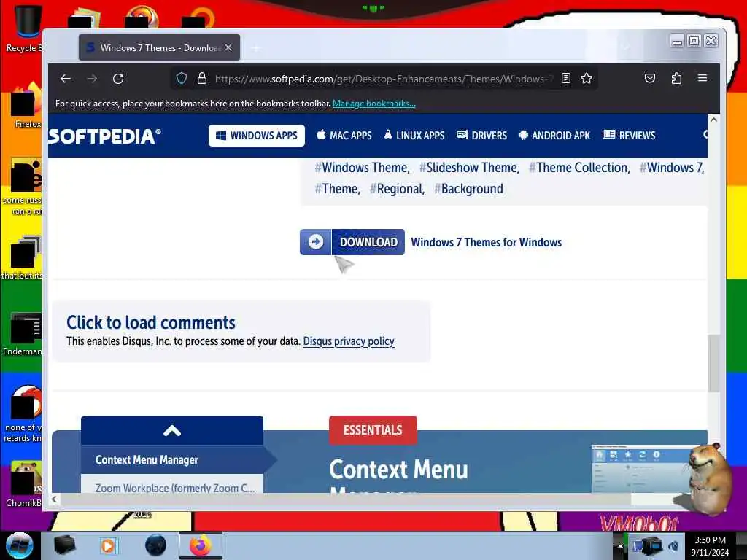The height and width of the screenshot is (560, 747).
Task: Click the page vertical scrollbar thumb
Action: point(713,363)
